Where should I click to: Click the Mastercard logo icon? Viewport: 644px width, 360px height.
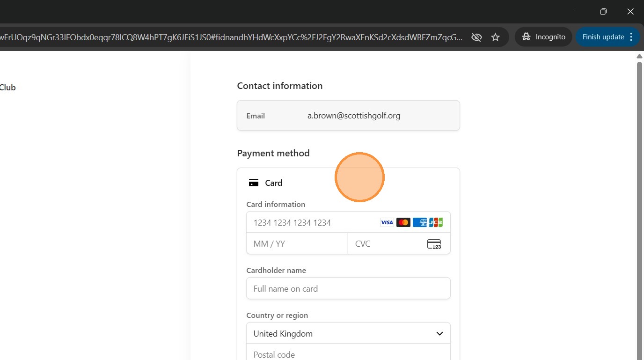[x=403, y=222]
